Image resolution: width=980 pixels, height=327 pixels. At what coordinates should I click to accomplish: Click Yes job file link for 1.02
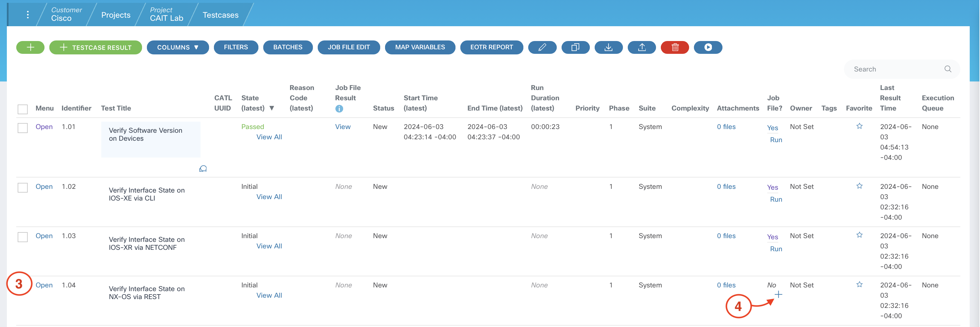click(x=772, y=187)
